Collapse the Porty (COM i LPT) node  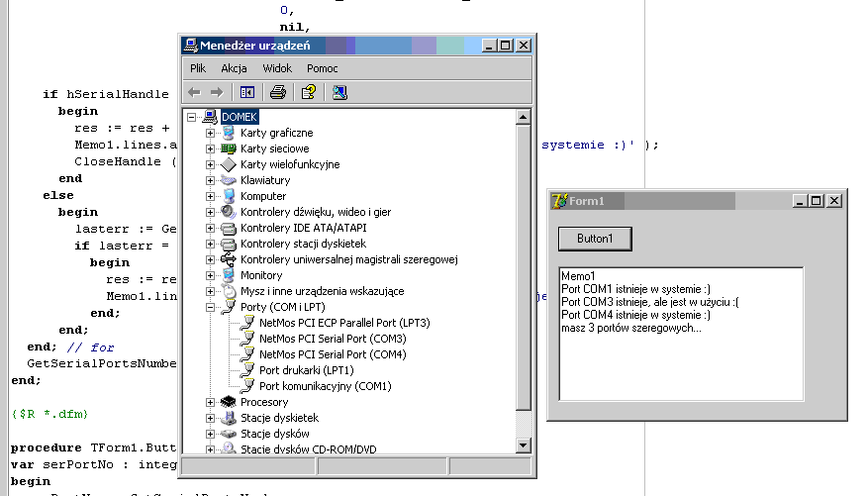[x=210, y=307]
